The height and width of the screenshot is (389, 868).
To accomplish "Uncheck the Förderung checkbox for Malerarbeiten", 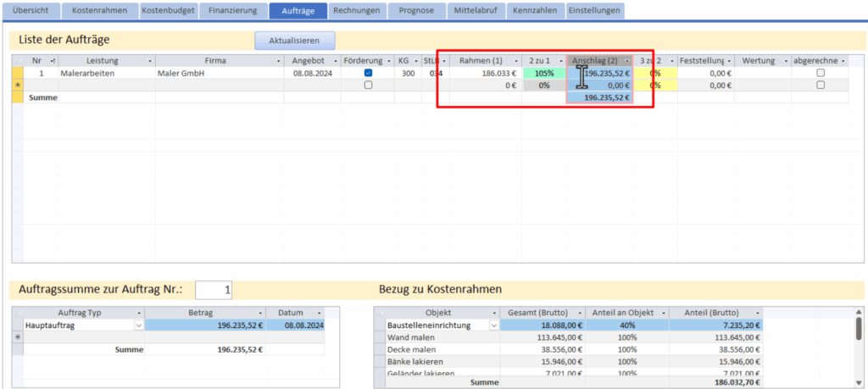I will point(368,74).
